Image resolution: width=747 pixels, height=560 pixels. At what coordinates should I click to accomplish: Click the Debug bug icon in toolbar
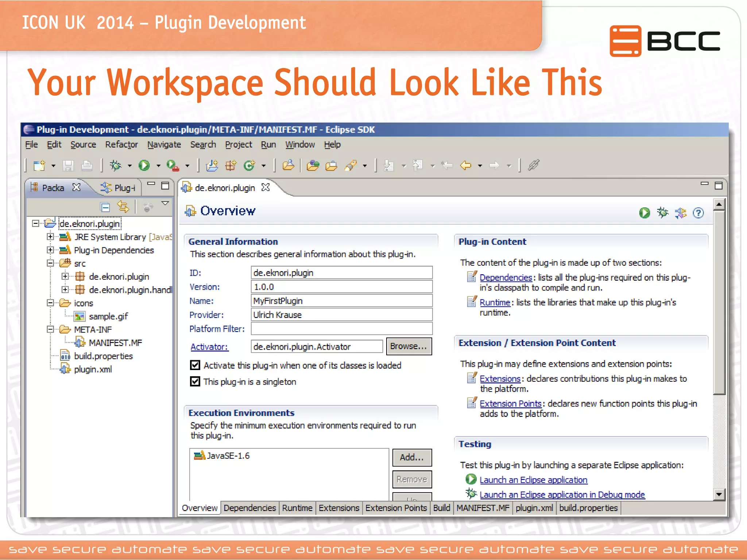pyautogui.click(x=116, y=166)
